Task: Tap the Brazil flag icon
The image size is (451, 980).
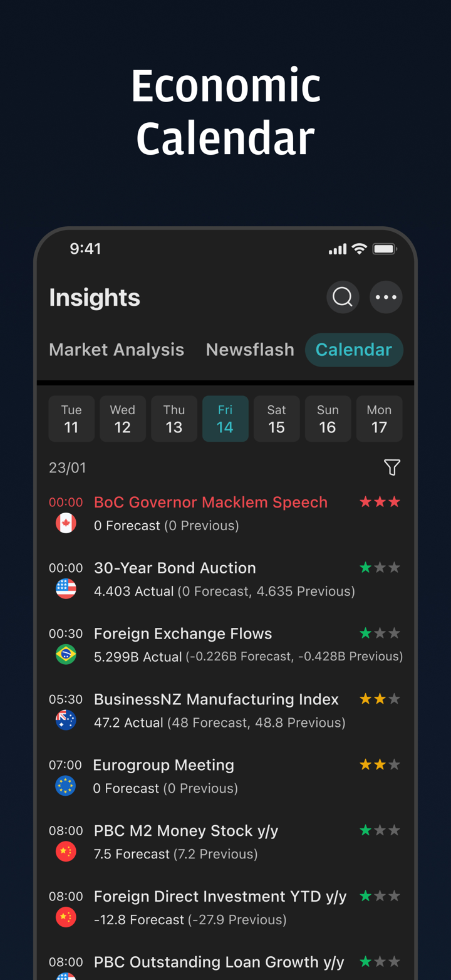Action: click(x=66, y=655)
